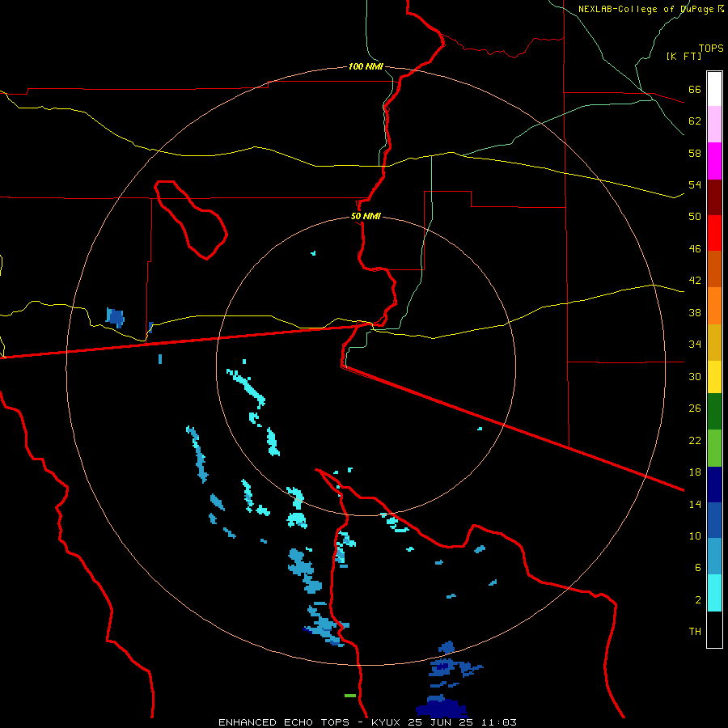Click the "TOPS" legend title
This screenshot has height=728, width=728.
pyautogui.click(x=711, y=49)
